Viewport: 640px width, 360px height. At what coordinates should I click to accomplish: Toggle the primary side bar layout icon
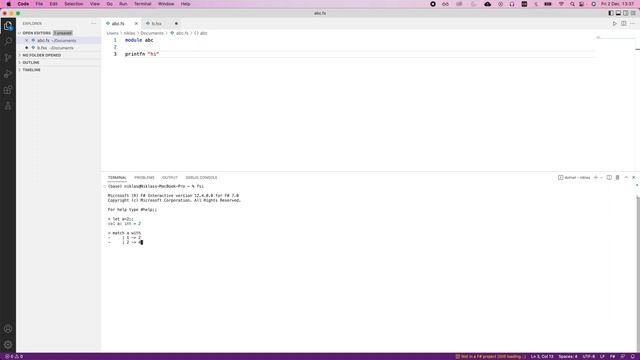pos(611,13)
